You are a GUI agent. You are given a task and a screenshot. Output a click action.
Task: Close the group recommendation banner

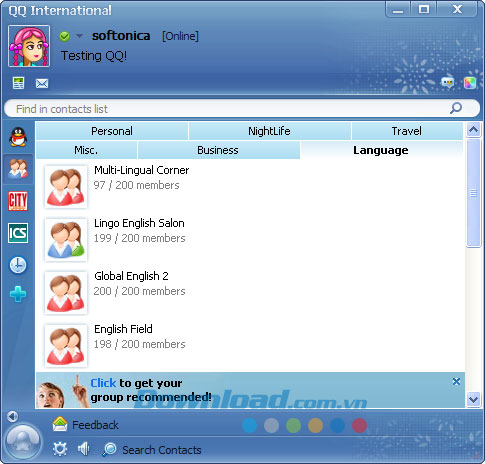456,382
